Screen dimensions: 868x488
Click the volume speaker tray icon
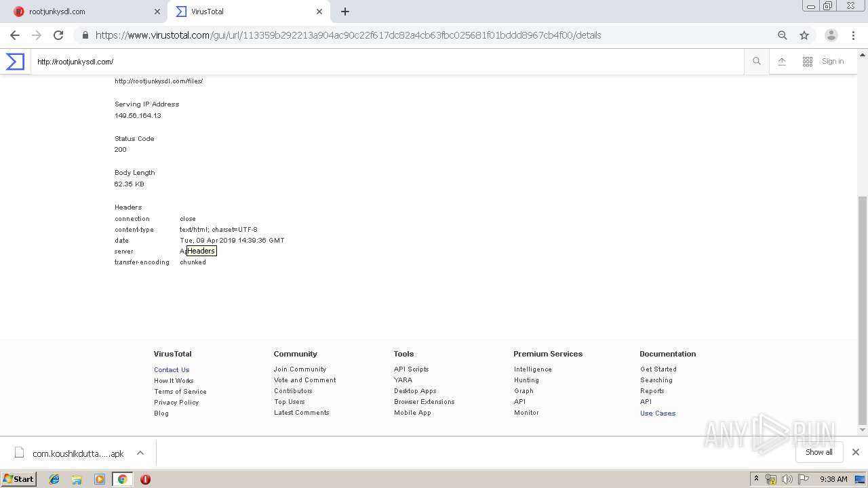(x=787, y=479)
